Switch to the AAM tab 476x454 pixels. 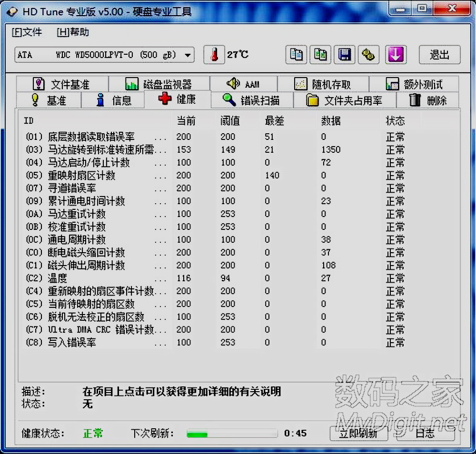[243, 84]
